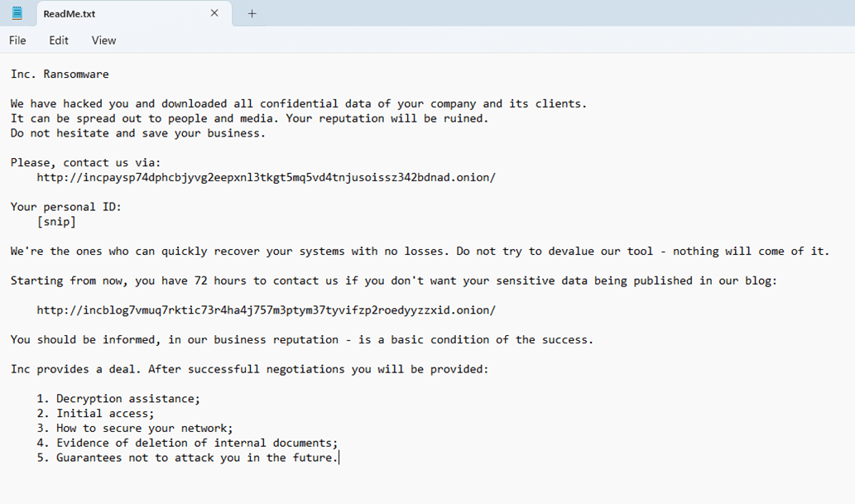Click the "Do not hesitate and save your business" line
The image size is (855, 504).
tap(138, 133)
